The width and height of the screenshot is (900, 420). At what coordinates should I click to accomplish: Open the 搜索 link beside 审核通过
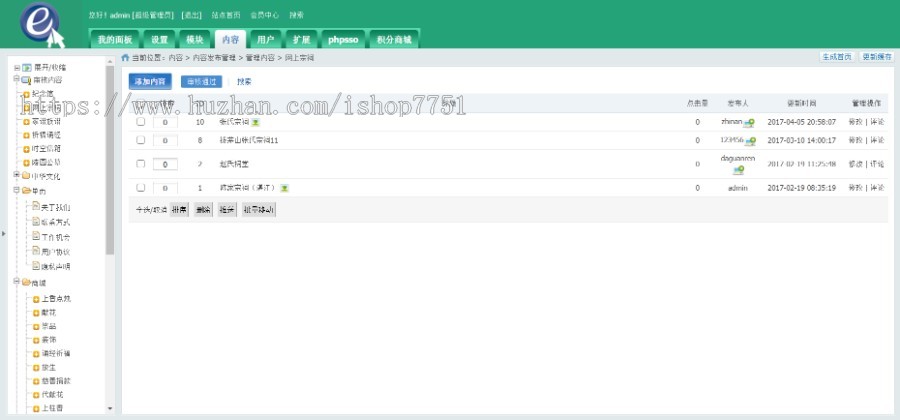tap(244, 81)
